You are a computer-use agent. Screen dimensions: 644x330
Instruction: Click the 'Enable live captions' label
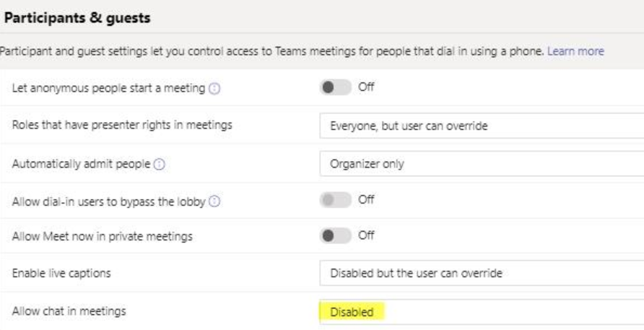click(x=61, y=274)
